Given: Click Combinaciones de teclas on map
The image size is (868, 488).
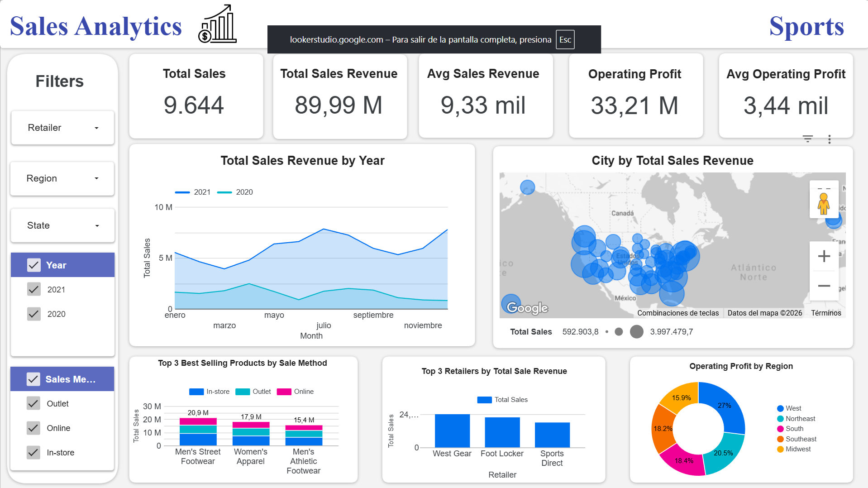Looking at the screenshot, I should pos(677,313).
